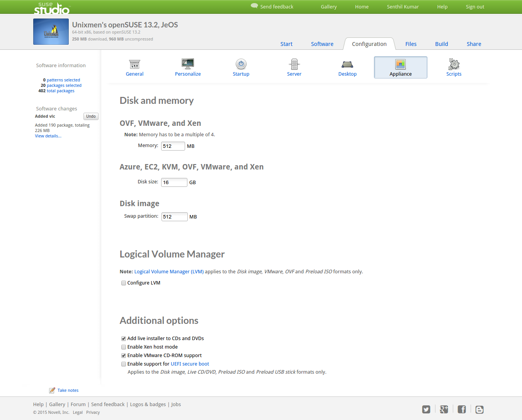The width and height of the screenshot is (522, 420).
Task: Uncheck Enable VMware CD-ROM support
Action: [x=124, y=356]
